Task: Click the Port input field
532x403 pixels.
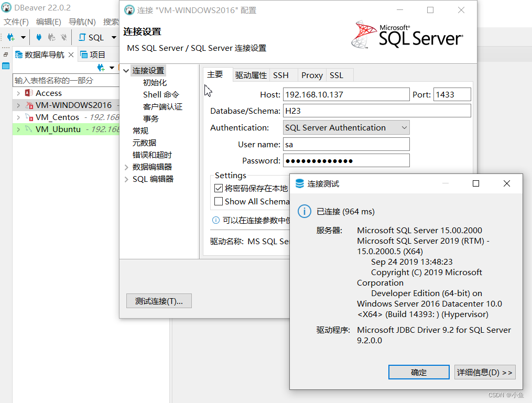Action: 452,94
